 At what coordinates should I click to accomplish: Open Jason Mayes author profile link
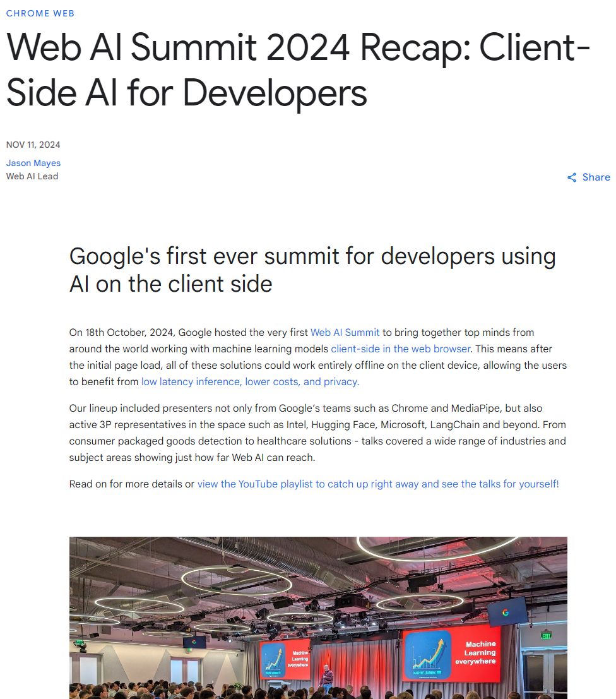click(x=33, y=163)
